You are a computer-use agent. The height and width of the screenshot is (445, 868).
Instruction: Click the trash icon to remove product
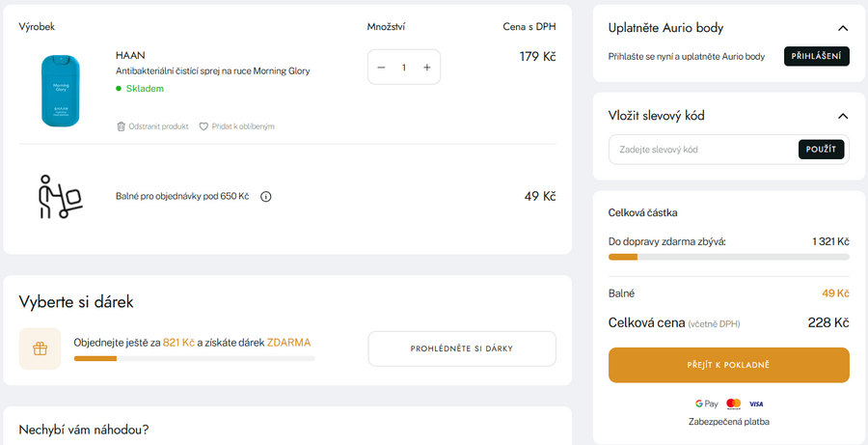tap(121, 126)
